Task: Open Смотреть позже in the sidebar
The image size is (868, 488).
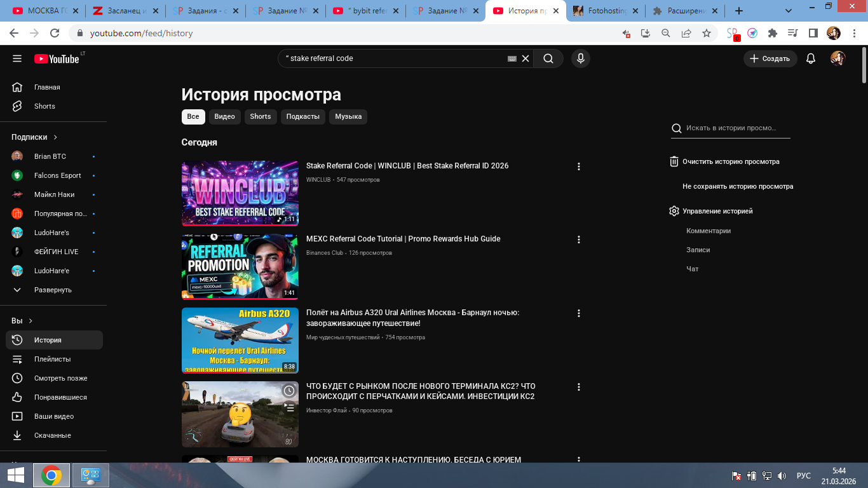Action: [54, 378]
